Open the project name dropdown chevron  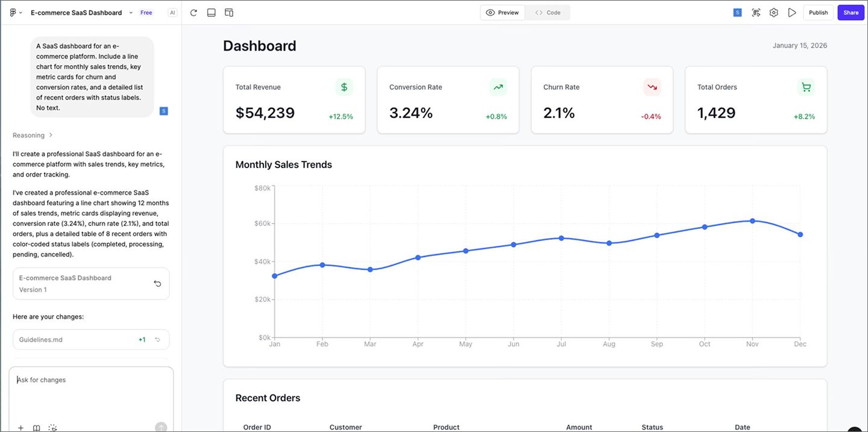point(130,12)
